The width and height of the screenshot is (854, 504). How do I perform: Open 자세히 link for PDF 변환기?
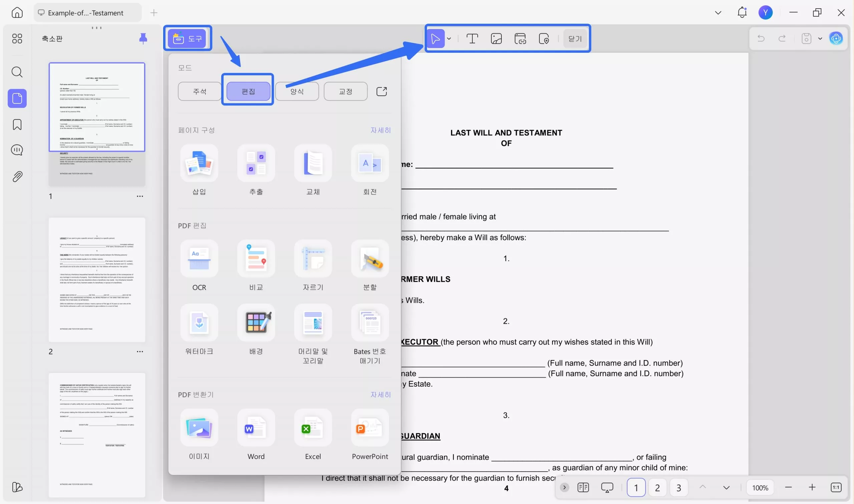(x=380, y=394)
